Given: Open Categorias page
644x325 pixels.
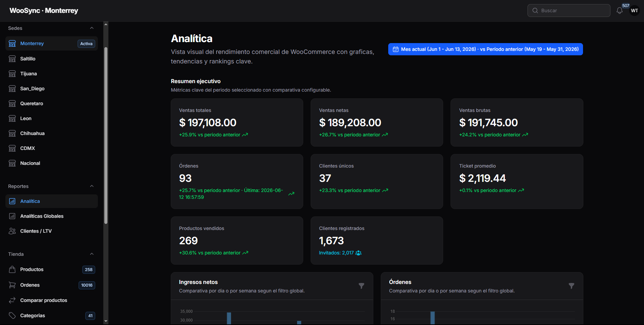Looking at the screenshot, I should click(x=51, y=316).
